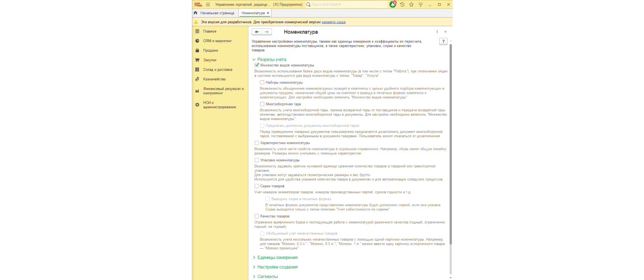Go back with the left arrow
Screen dimensions: 644x280
tap(257, 32)
